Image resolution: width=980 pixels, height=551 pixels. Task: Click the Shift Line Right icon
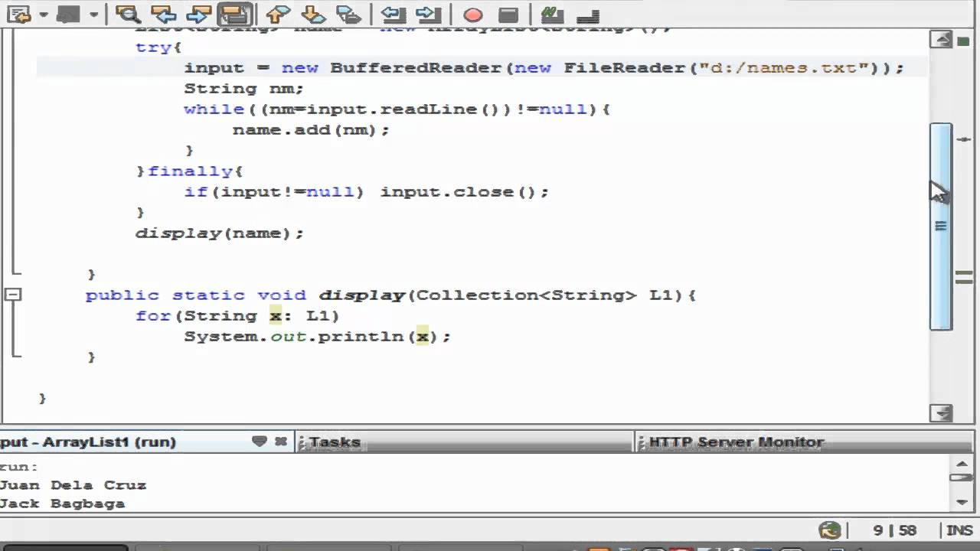pyautogui.click(x=428, y=14)
